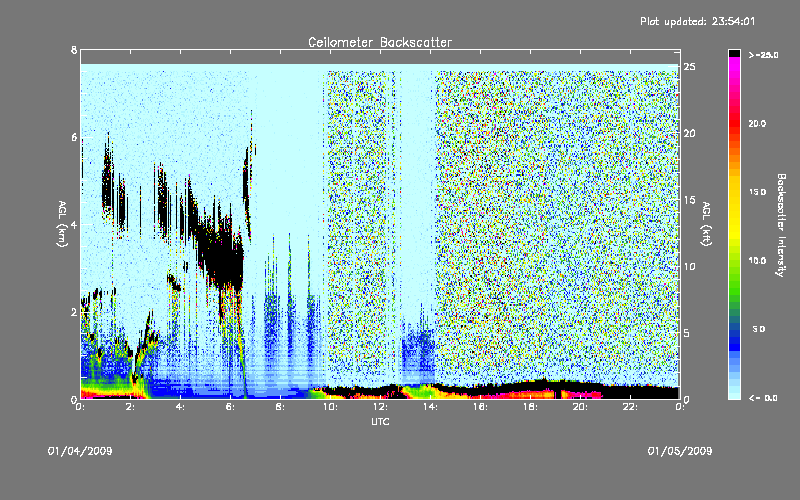Image resolution: width=800 pixels, height=500 pixels.
Task: Click the black cloud streak near 1 UTC at 5 km
Action: [107, 179]
